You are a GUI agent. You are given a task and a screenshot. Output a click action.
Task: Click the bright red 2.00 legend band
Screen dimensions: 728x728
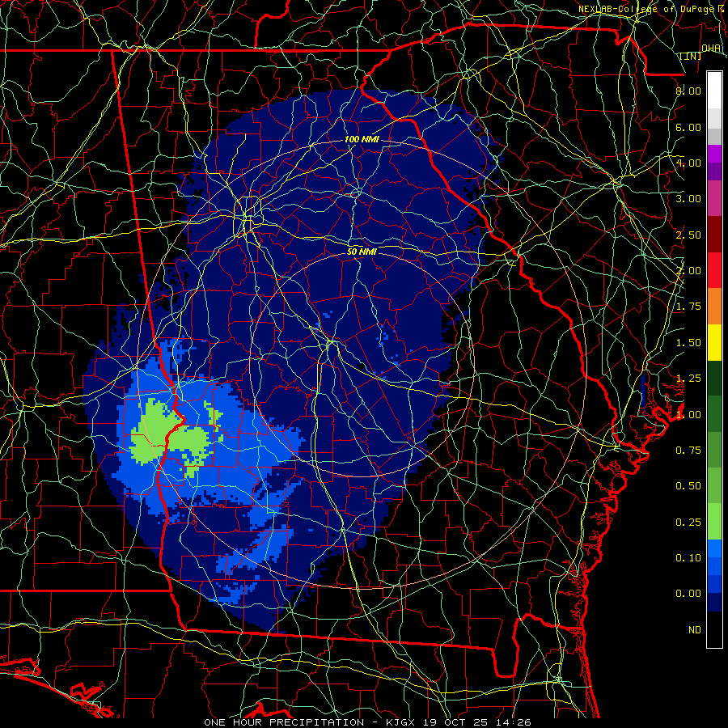coord(714,270)
